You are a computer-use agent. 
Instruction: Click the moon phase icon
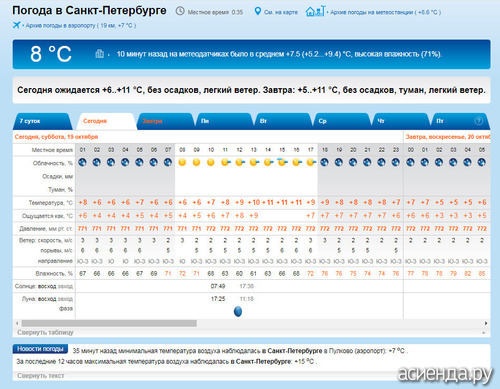point(238,311)
